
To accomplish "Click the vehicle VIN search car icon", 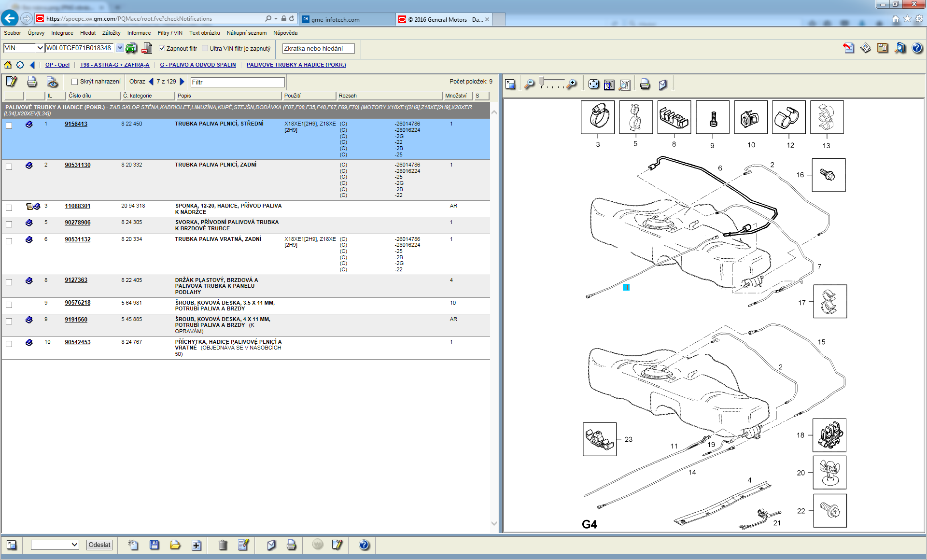I will (131, 48).
